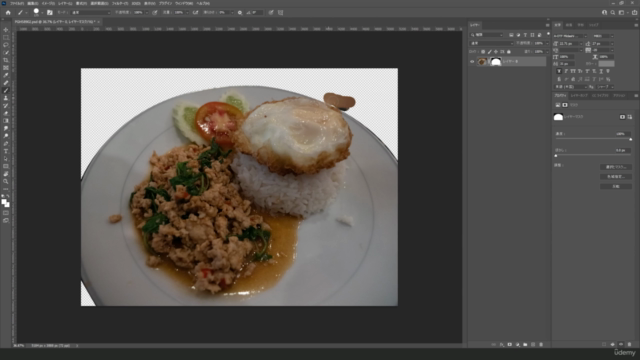Image resolution: width=640 pixels, height=360 pixels.
Task: Filter layers by shape layers icon
Action: (x=532, y=35)
